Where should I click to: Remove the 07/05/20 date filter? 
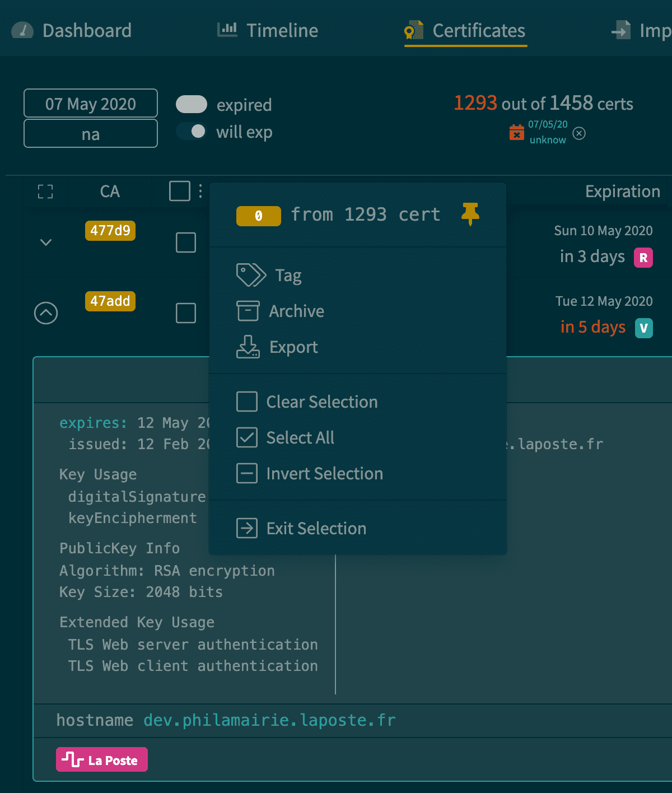[580, 133]
